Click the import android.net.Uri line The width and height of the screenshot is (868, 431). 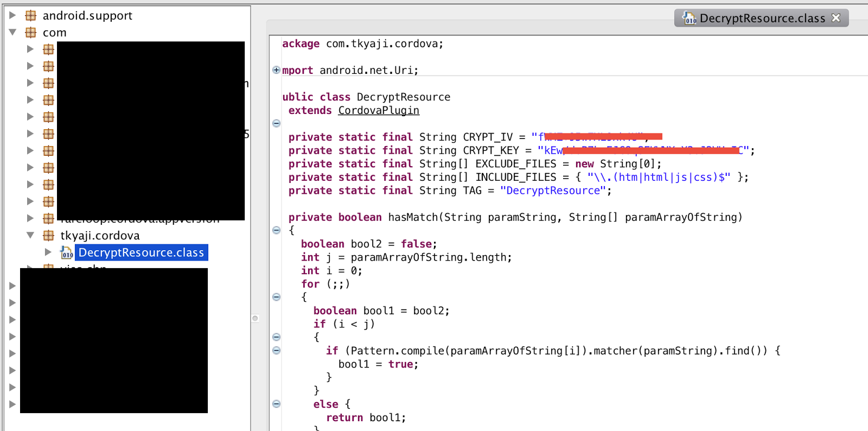pyautogui.click(x=350, y=70)
